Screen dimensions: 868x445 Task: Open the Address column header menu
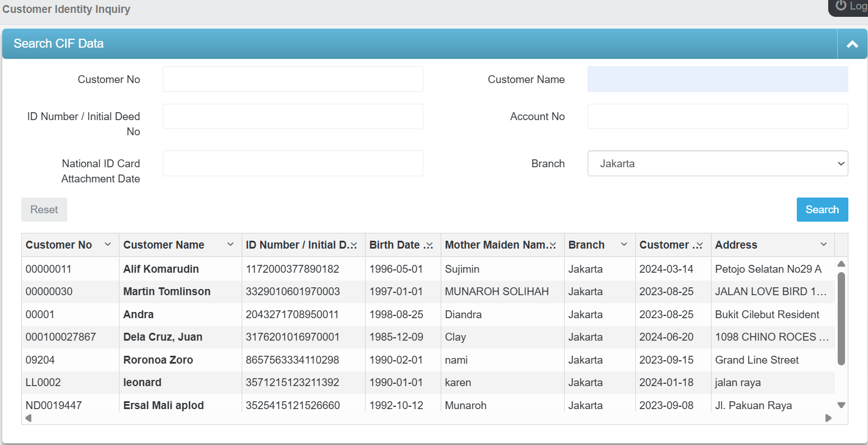click(824, 245)
